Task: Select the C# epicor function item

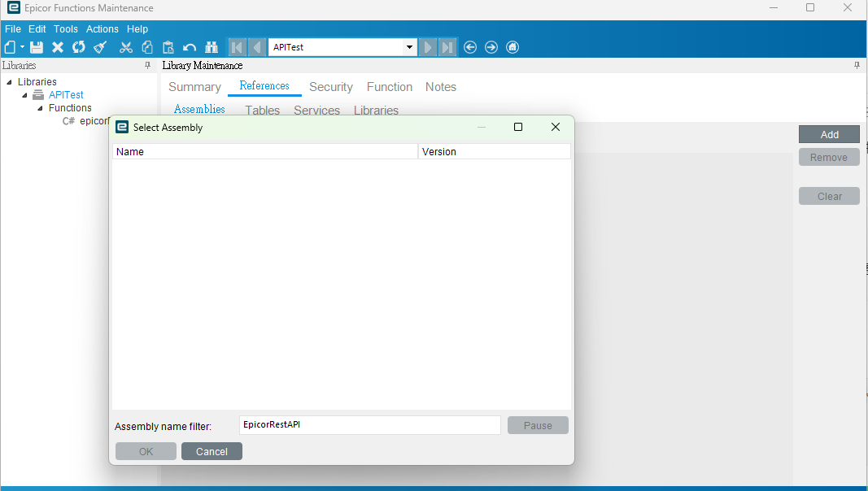Action: coord(85,121)
